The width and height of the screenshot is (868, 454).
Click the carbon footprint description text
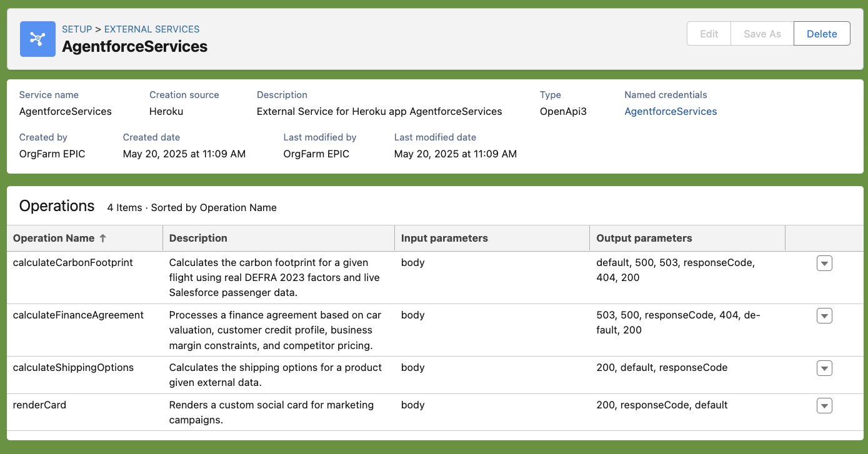point(275,277)
